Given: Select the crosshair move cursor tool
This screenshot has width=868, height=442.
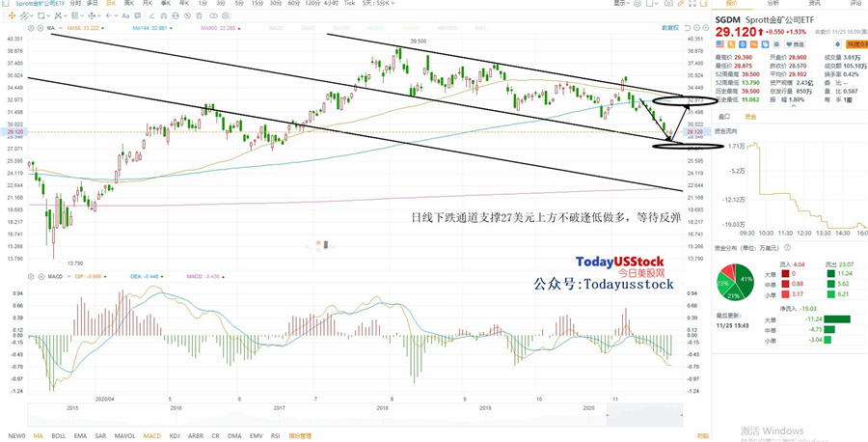Looking at the screenshot, I should point(12,16).
